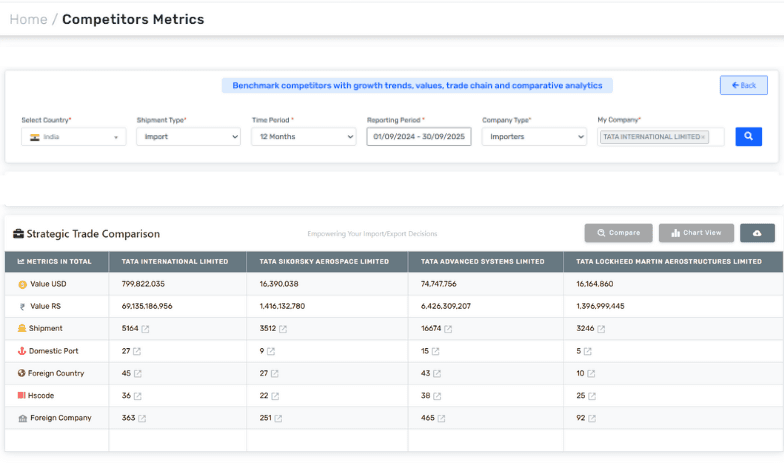Open link icon next to Domestic Port 27
784x465 pixels.
(137, 352)
